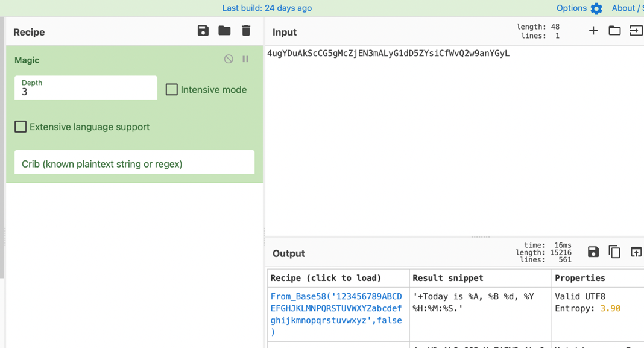This screenshot has height=348, width=644.
Task: Click the Magic operation title
Action: [x=27, y=60]
